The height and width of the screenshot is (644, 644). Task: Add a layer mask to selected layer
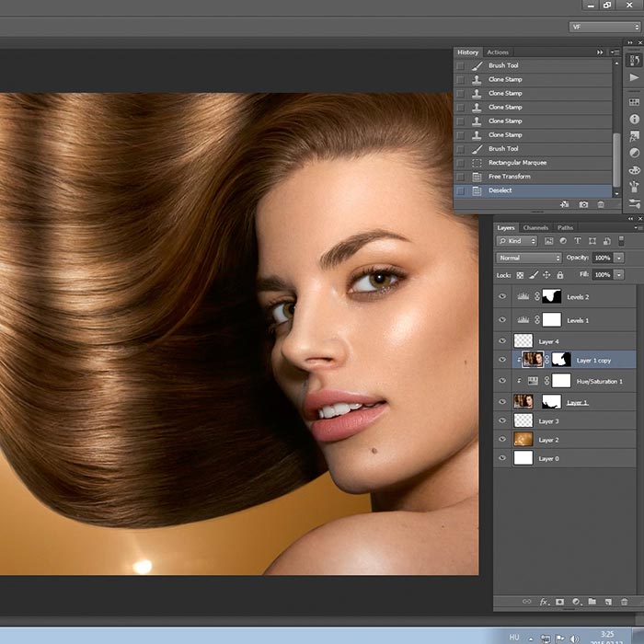click(559, 602)
